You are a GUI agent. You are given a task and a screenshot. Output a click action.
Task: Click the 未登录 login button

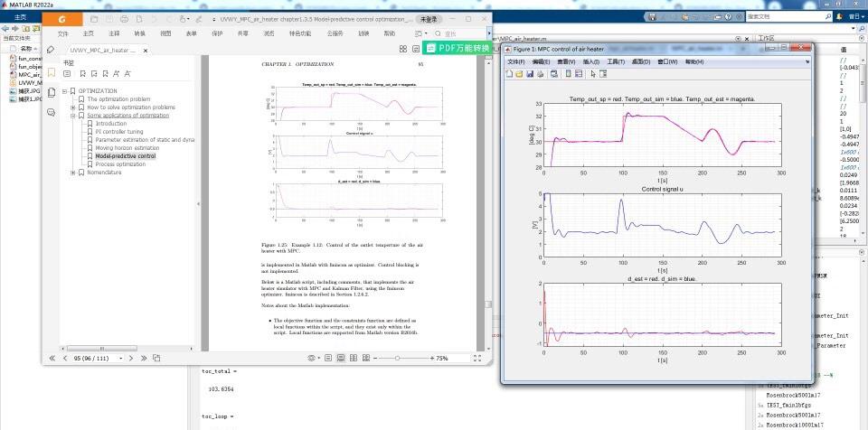(429, 19)
